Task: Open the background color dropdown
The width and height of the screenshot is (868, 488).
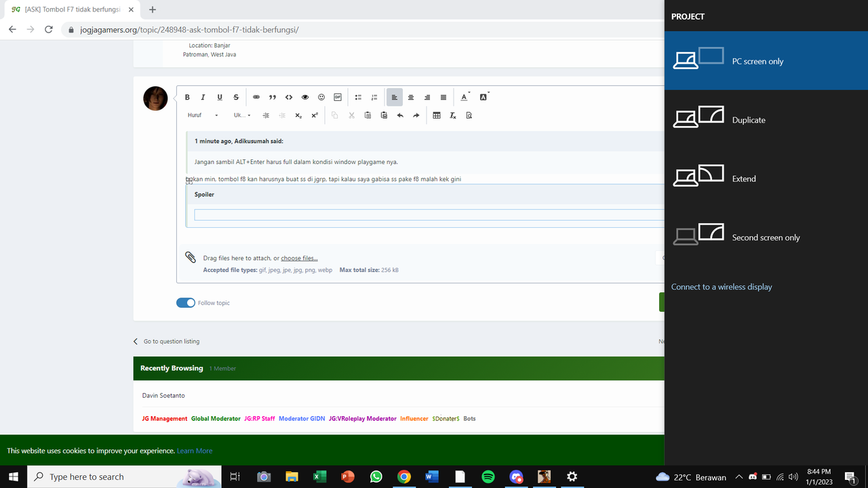Action: [484, 98]
